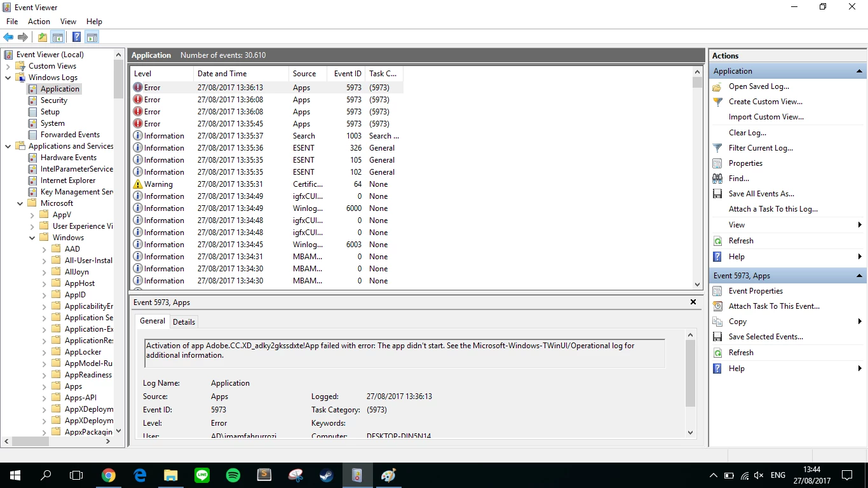Viewport: 868px width, 488px height.
Task: Click the blue Help toolbar icon
Action: point(76,37)
